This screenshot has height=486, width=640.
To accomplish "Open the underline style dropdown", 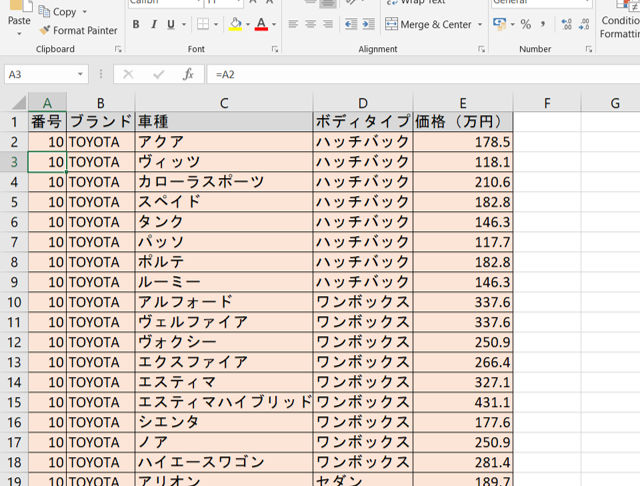I will (x=184, y=24).
